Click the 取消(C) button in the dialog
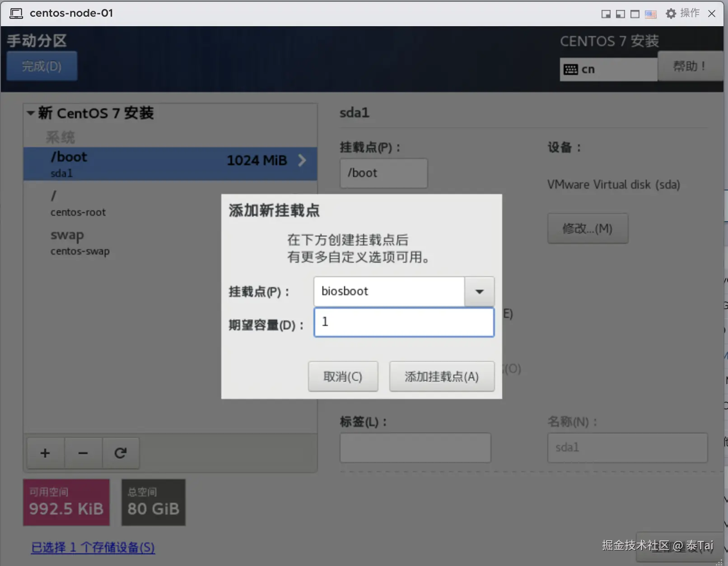Image resolution: width=728 pixels, height=566 pixels. pos(343,376)
